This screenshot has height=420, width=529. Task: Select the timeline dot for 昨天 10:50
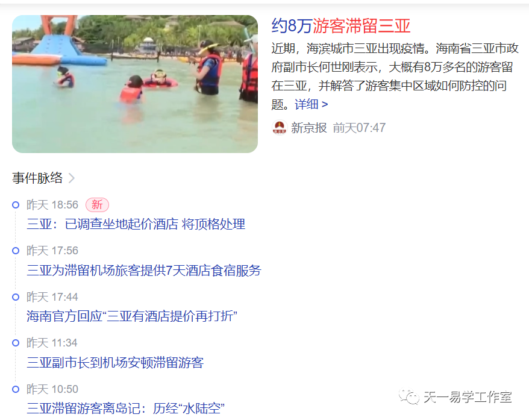click(x=16, y=389)
